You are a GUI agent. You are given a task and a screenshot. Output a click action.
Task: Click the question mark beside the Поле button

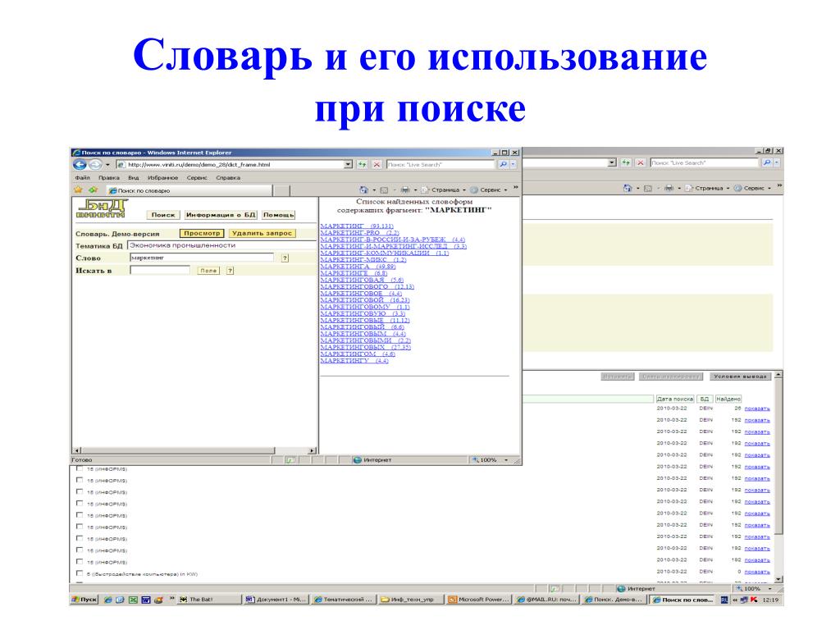pos(230,271)
